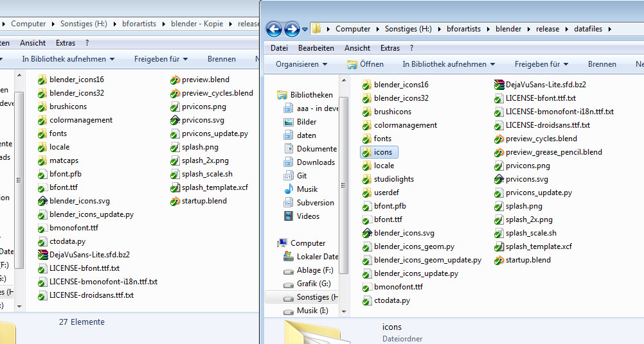Select prvicons.svg icon in left window
Screen dimensions: 644x344
point(175,121)
